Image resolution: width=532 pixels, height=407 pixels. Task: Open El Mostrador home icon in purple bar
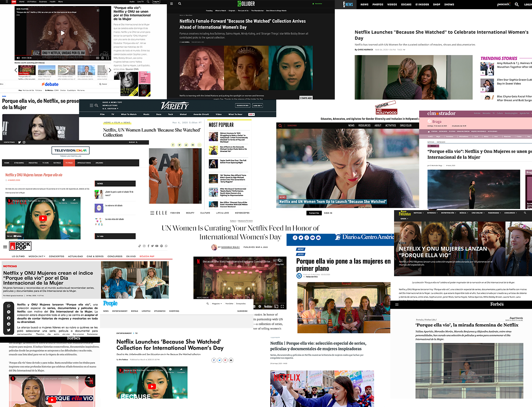[x=428, y=131]
